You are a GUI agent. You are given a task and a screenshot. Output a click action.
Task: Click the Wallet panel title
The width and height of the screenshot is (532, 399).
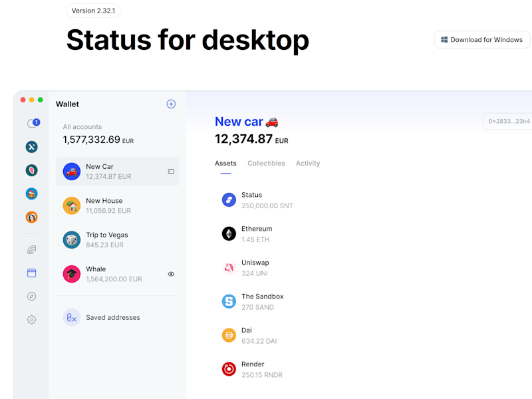pos(67,104)
